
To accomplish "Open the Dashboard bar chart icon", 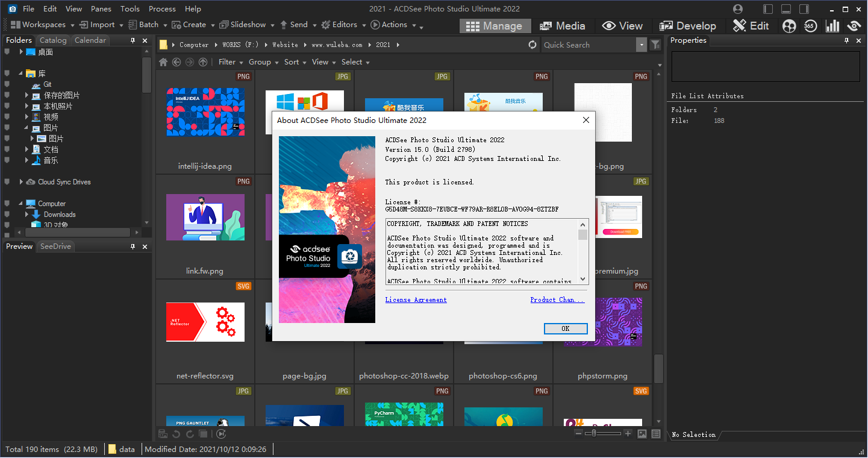I will 832,26.
